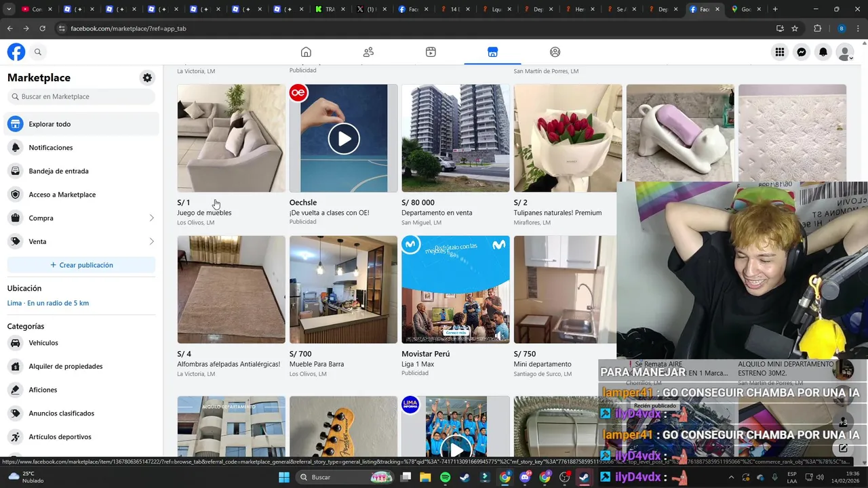Open the Vehículos category

tap(83, 343)
